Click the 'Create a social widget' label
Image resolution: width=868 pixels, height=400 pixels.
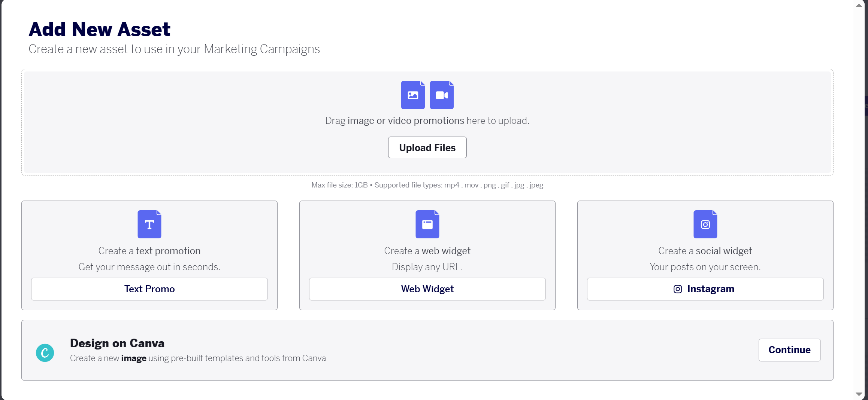pyautogui.click(x=705, y=251)
